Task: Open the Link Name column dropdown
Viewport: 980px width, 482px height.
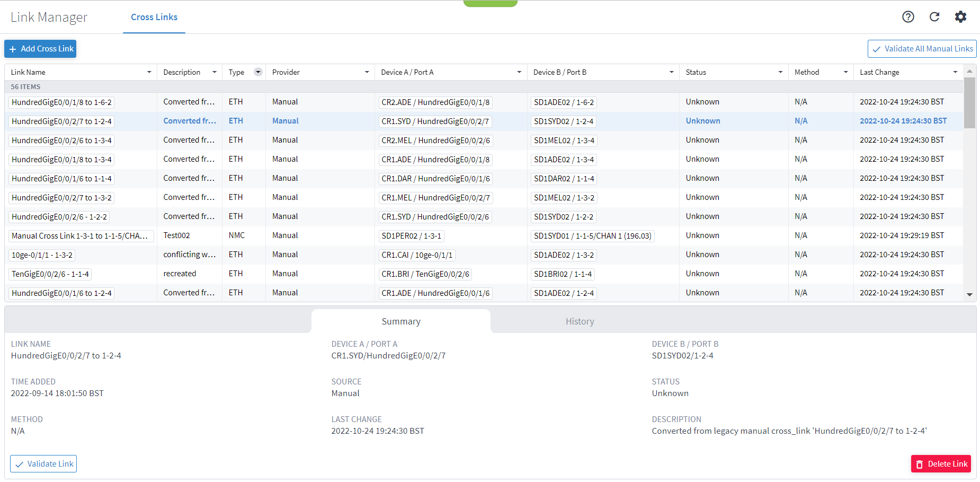Action: 149,72
